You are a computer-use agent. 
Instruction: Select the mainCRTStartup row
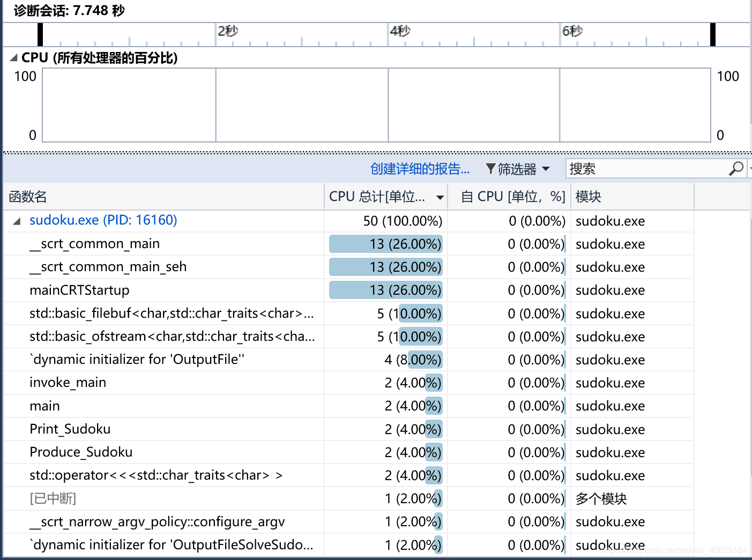pyautogui.click(x=348, y=290)
